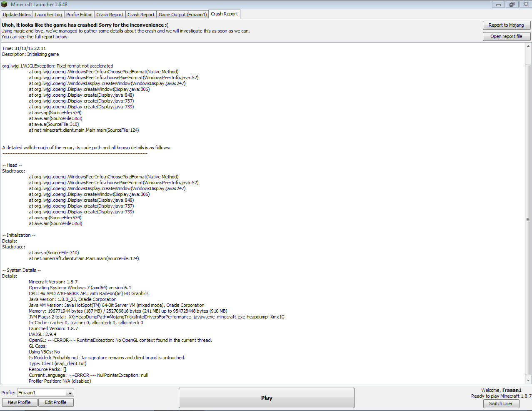Click the vertical scrollbar thumb
Screen dimensions: 532x411
click(528, 220)
